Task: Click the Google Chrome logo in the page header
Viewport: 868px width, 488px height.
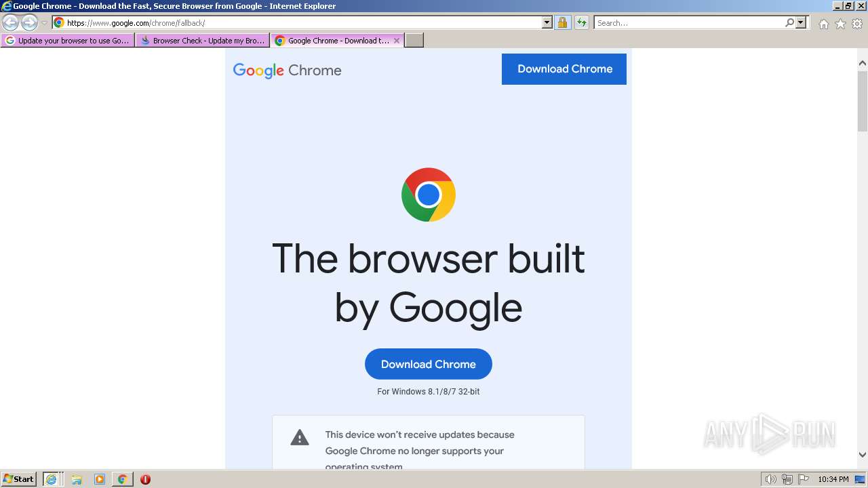Action: (287, 70)
